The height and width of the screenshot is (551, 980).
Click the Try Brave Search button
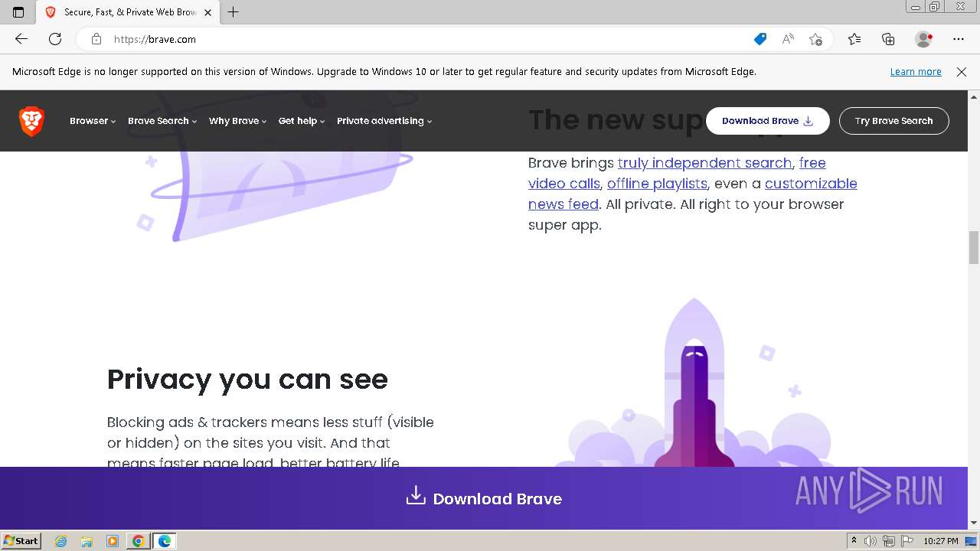893,121
